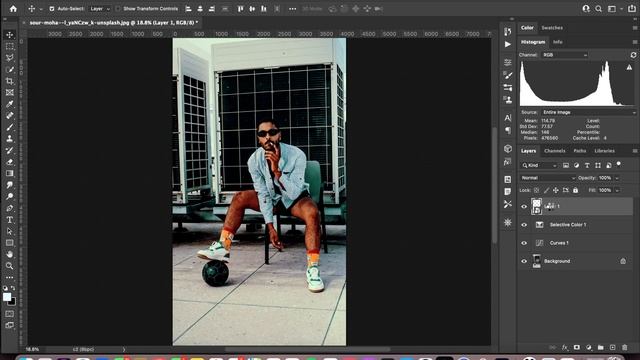640x360 pixels.
Task: Click the Opacity 100% field
Action: pyautogui.click(x=606, y=178)
